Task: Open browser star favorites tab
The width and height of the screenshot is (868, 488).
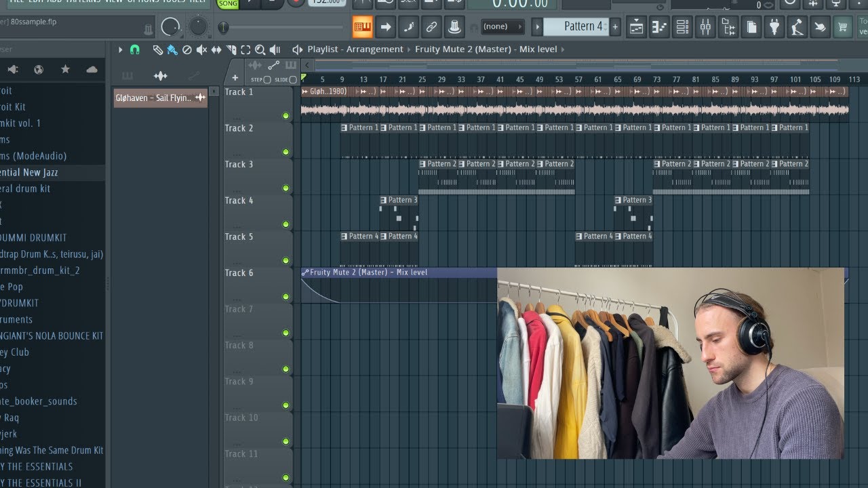Action: 65,69
